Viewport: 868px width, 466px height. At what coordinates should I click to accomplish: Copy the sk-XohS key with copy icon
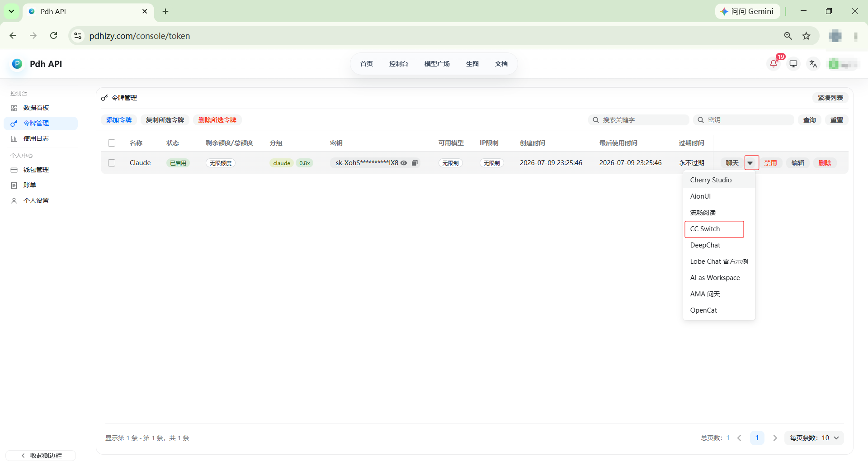pos(415,163)
